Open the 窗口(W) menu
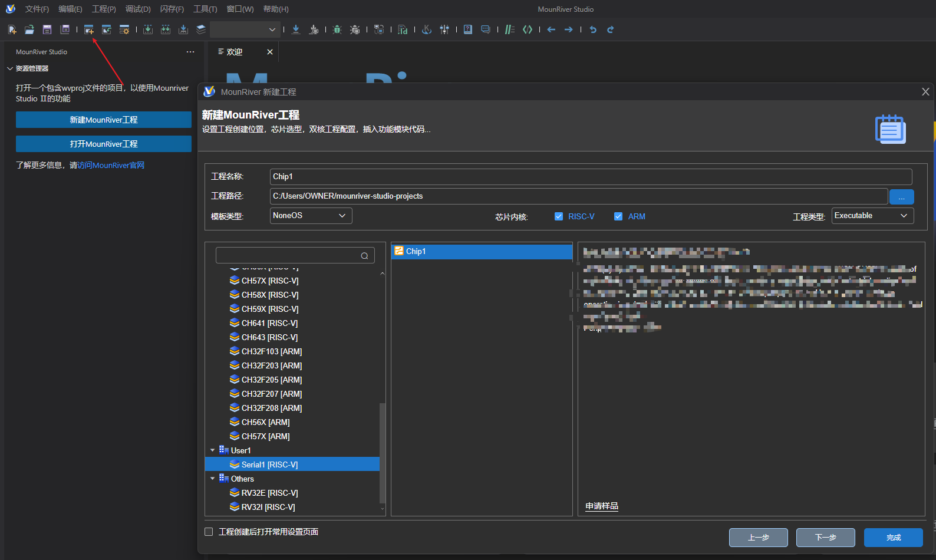This screenshot has width=936, height=560. click(x=240, y=9)
